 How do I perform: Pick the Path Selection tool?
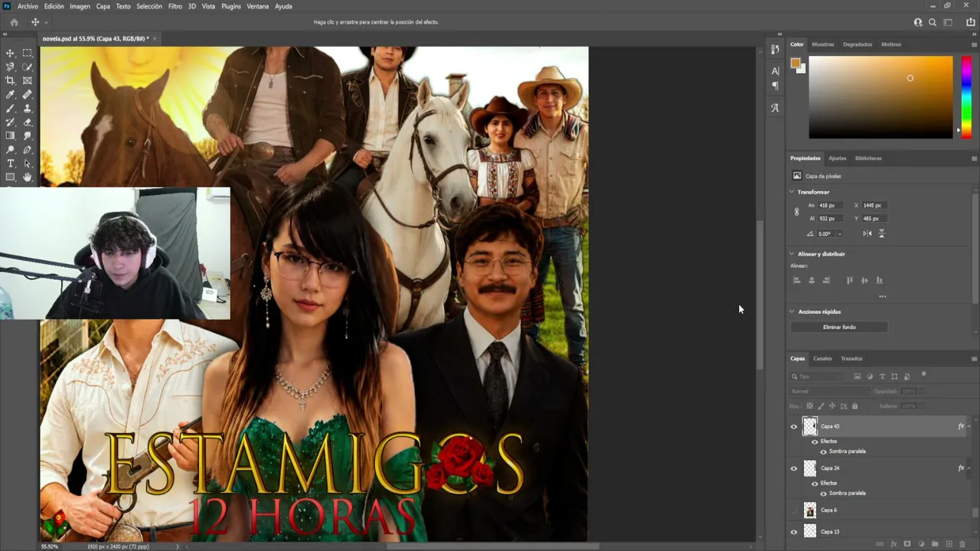(x=28, y=163)
